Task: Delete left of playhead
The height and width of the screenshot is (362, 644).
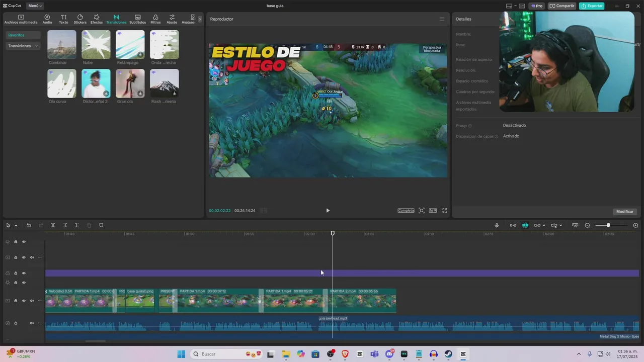Action: pos(65,225)
